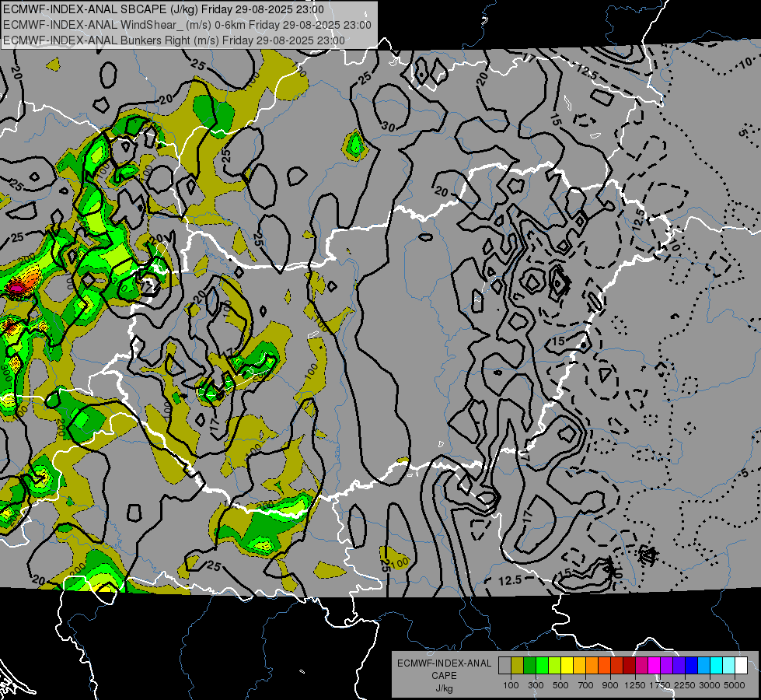Click the olive swatch in the CAPE legend
The width and height of the screenshot is (761, 700).
tap(517, 665)
